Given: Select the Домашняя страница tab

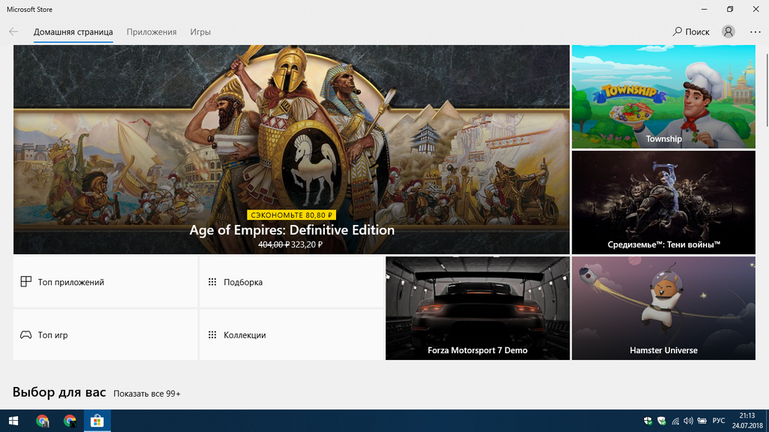Looking at the screenshot, I should click(73, 32).
